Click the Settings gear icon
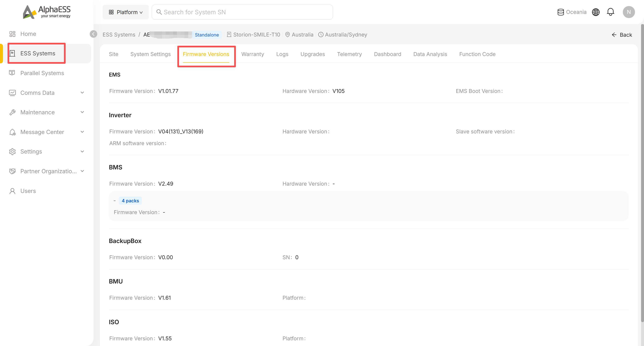 tap(12, 151)
